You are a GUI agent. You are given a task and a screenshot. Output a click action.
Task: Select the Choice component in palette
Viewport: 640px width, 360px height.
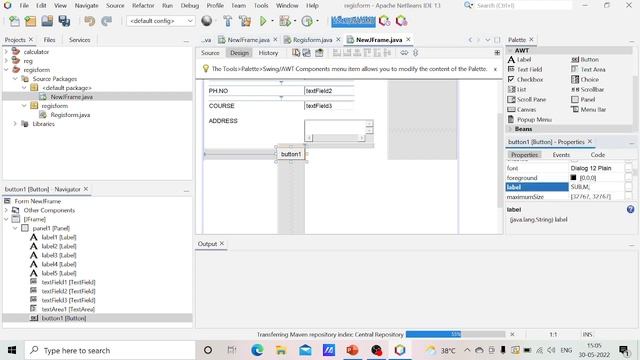(585, 79)
